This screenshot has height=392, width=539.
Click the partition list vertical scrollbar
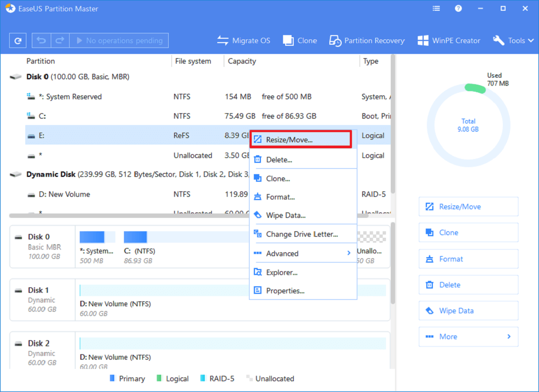(x=392, y=124)
